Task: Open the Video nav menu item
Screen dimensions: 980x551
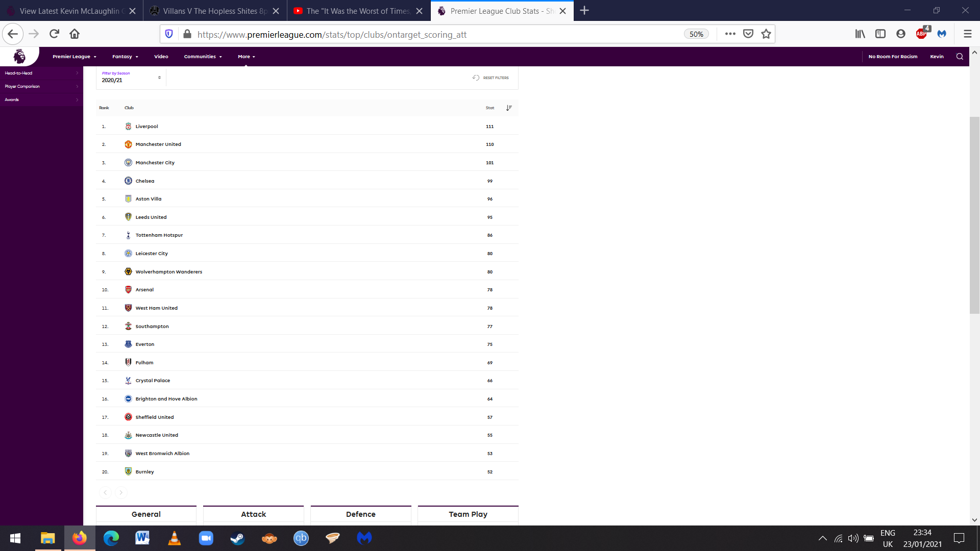Action: pyautogui.click(x=161, y=57)
